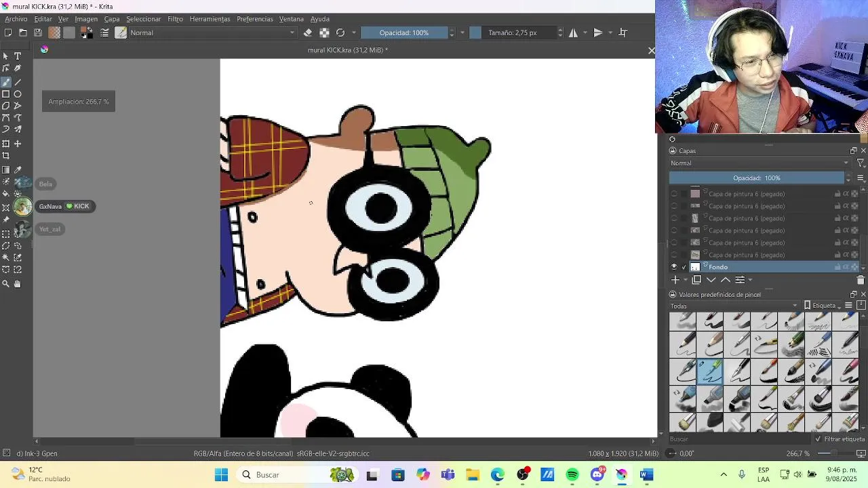The width and height of the screenshot is (868, 488).
Task: Select the Pan hand tool
Action: (x=18, y=284)
